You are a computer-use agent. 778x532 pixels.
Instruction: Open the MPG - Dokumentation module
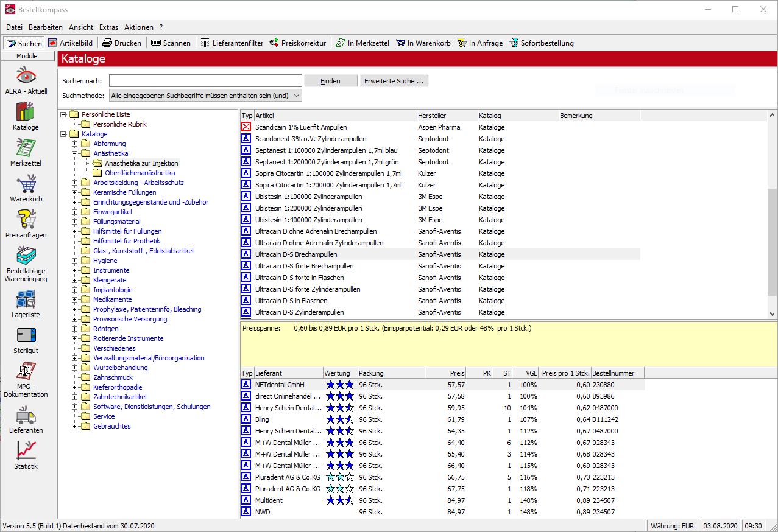26,380
